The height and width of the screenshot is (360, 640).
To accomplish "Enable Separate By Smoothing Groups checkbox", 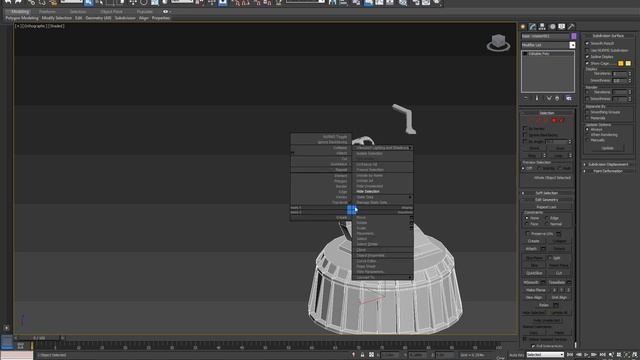I will [x=587, y=112].
